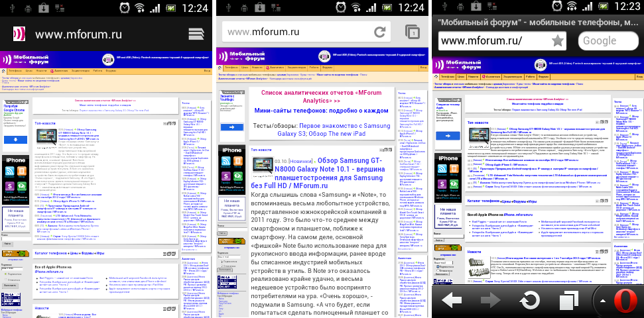The width and height of the screenshot is (644, 318).
Task: Open the stacked tabs icon in the dark left browser
Action: point(195,34)
